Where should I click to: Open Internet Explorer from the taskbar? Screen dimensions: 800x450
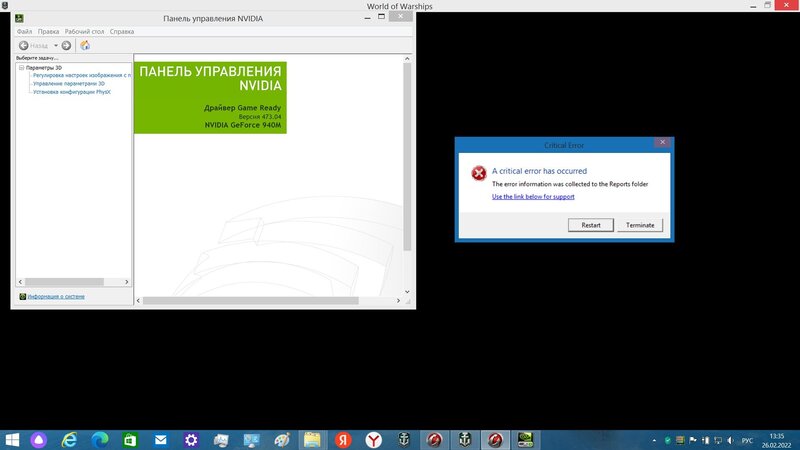[69, 440]
